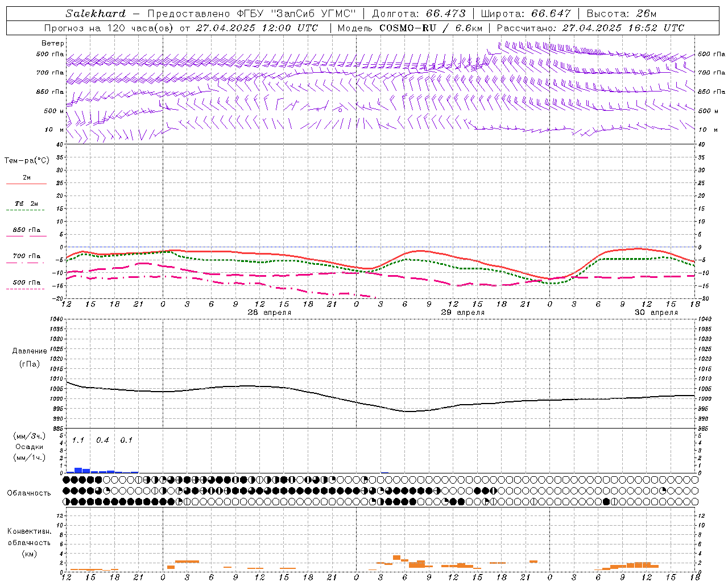This screenshot has width=728, height=582.
Task: Click the 'Ветер' wind panel label
Action: [53, 43]
